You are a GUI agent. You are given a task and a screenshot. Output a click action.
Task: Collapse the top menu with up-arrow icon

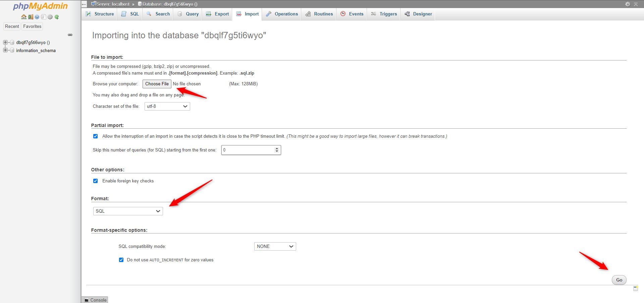tap(636, 4)
